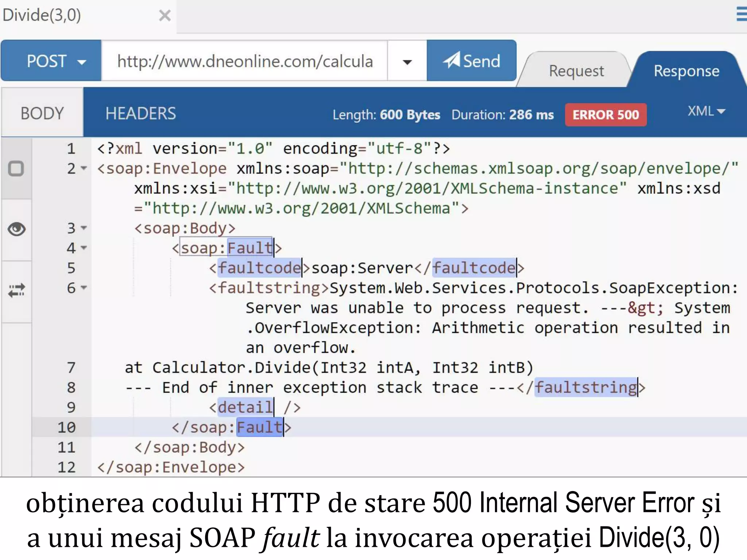The height and width of the screenshot is (560, 747).
Task: Click the ERROR 500 status badge
Action: 605,115
